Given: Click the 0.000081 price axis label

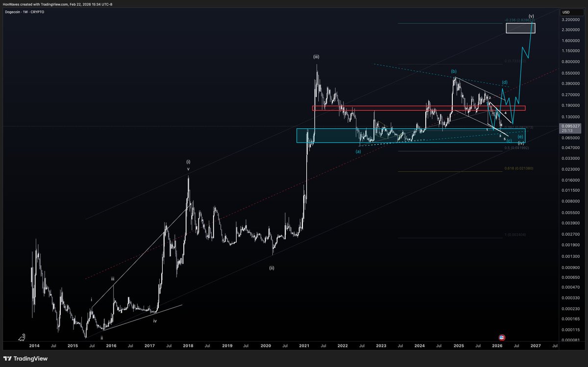Looking at the screenshot, I should coord(570,340).
